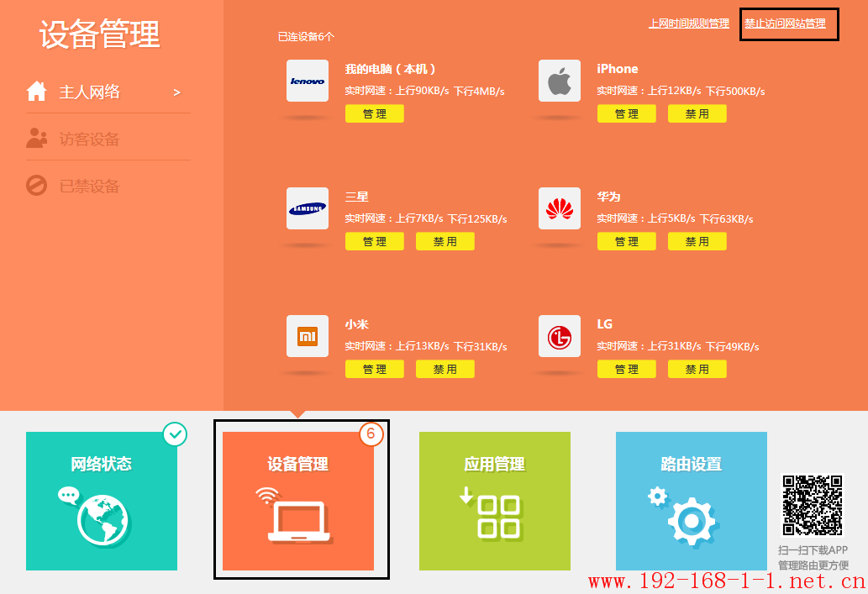
Task: Click speed text 上行12KB/s 下行500KB/s
Action: point(707,92)
